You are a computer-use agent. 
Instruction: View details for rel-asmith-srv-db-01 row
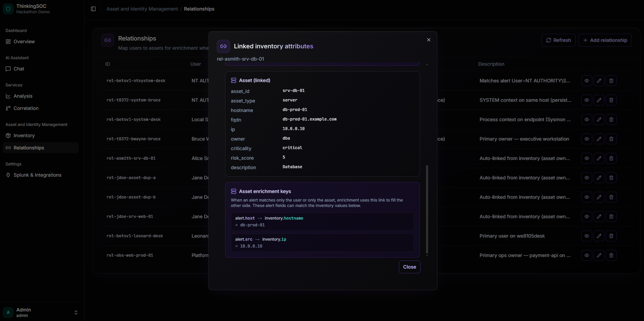pyautogui.click(x=587, y=158)
